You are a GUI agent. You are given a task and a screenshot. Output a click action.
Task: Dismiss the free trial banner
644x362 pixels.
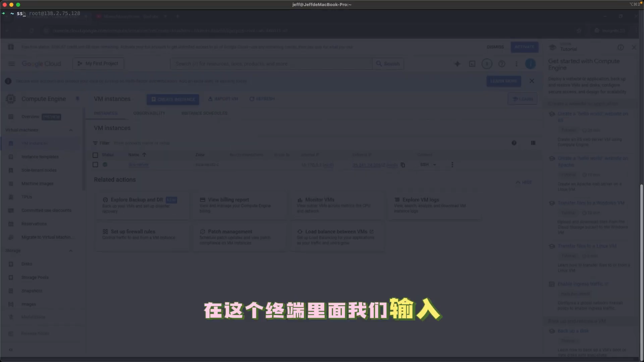(x=495, y=47)
